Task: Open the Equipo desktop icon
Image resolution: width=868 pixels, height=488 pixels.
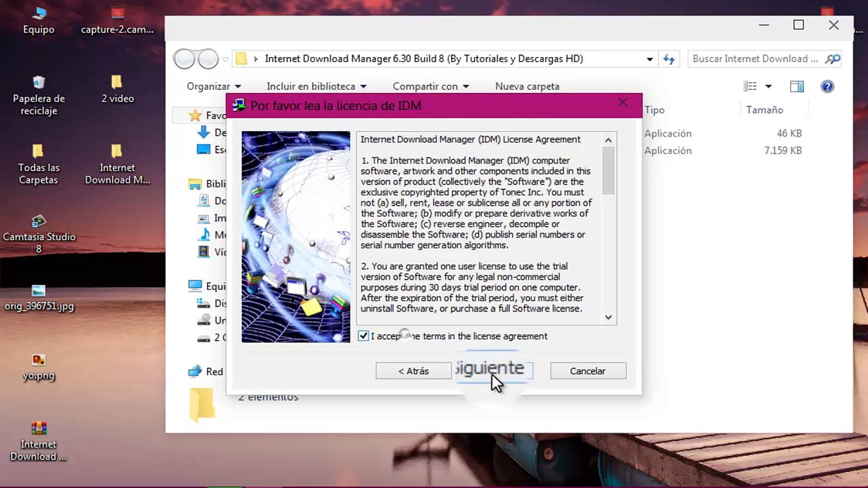Action: coord(39,21)
